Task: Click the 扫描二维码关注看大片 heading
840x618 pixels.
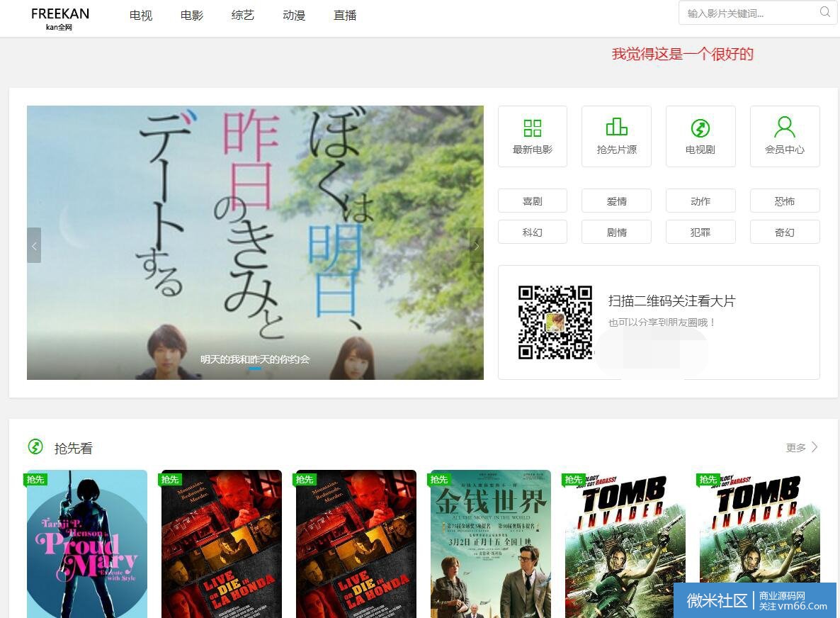Action: pyautogui.click(x=671, y=300)
